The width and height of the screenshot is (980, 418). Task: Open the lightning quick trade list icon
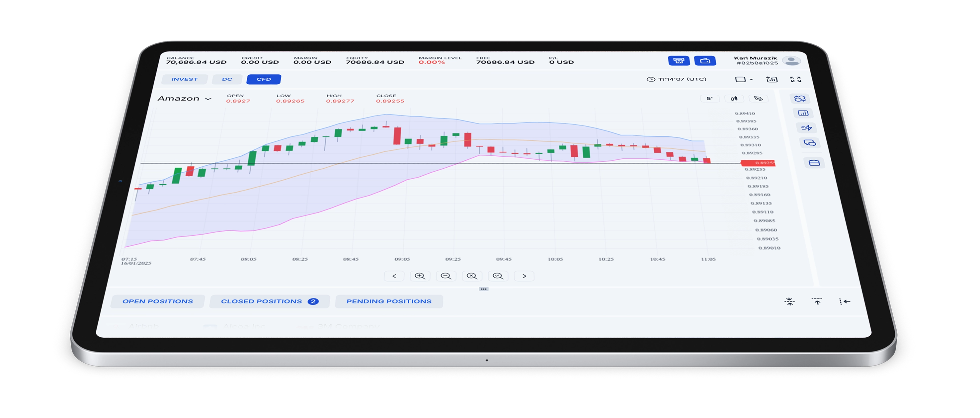click(x=806, y=128)
